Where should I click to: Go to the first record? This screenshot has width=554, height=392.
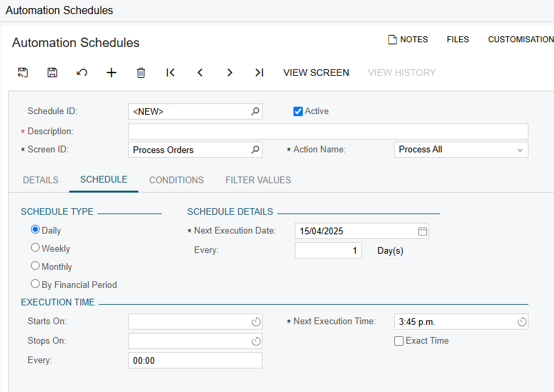click(171, 72)
